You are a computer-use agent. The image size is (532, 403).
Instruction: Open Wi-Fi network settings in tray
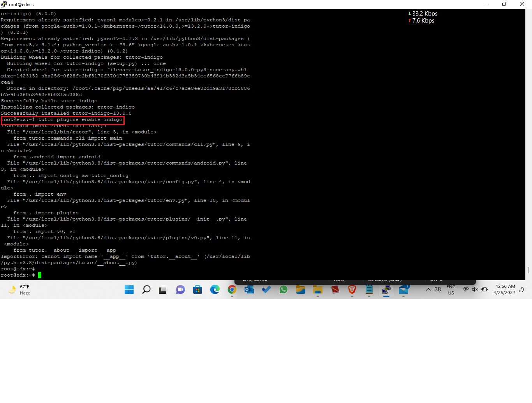tap(465, 289)
